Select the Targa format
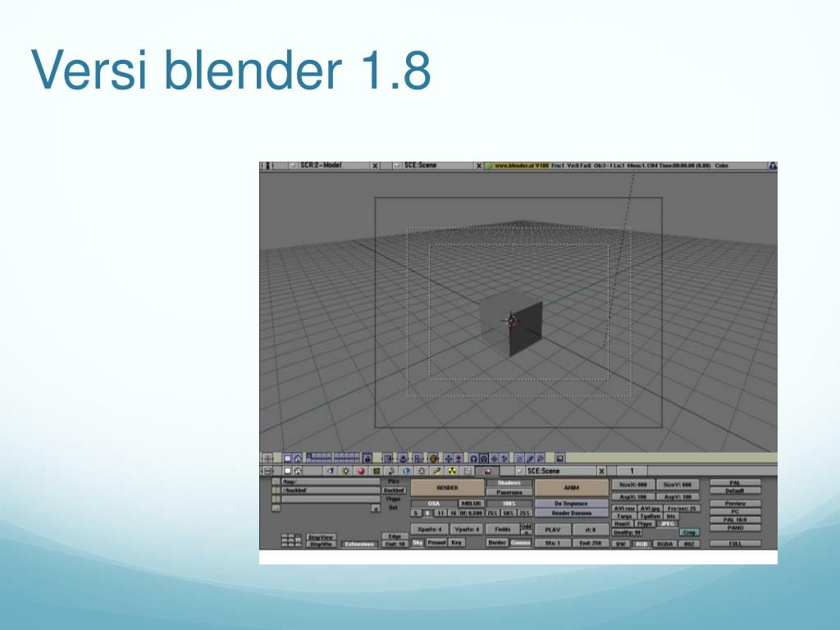Image resolution: width=840 pixels, height=630 pixels. (x=624, y=517)
